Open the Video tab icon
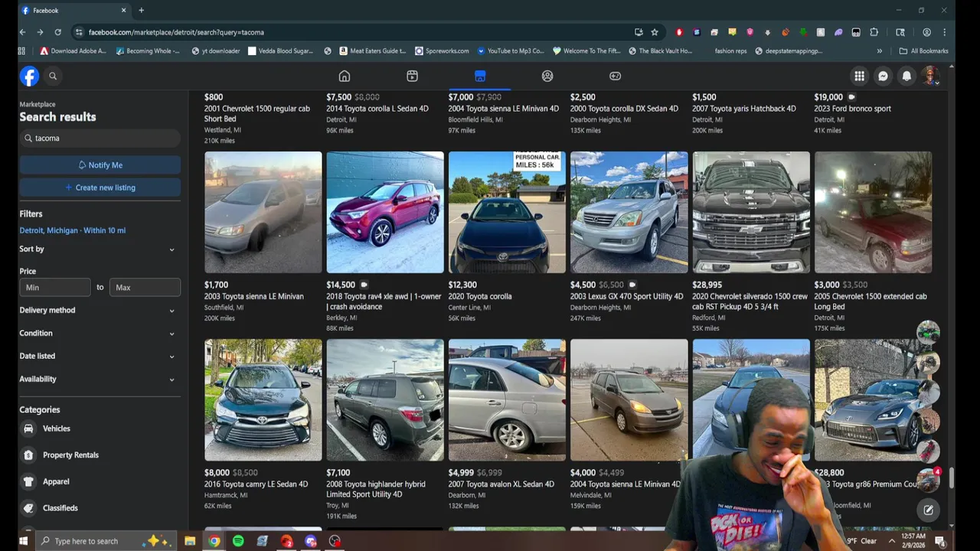This screenshot has width=980, height=551. click(412, 76)
